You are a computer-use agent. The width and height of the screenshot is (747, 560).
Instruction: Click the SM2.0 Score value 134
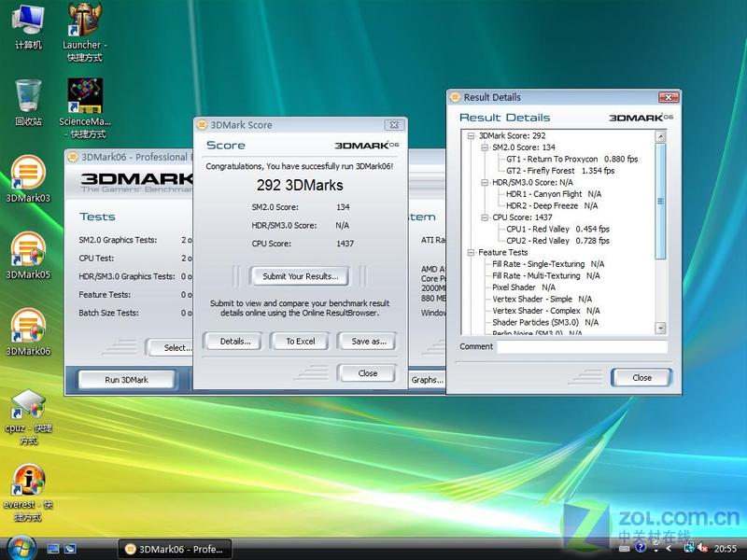click(x=343, y=207)
